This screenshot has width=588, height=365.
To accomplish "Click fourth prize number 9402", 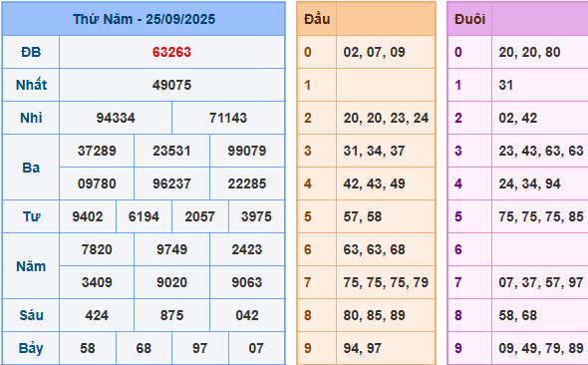I will point(88,216).
